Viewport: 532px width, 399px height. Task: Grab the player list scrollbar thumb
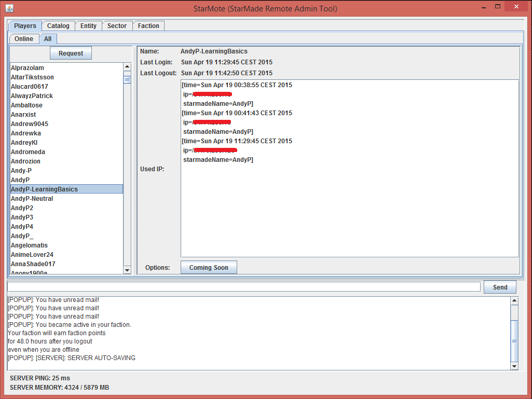point(127,79)
